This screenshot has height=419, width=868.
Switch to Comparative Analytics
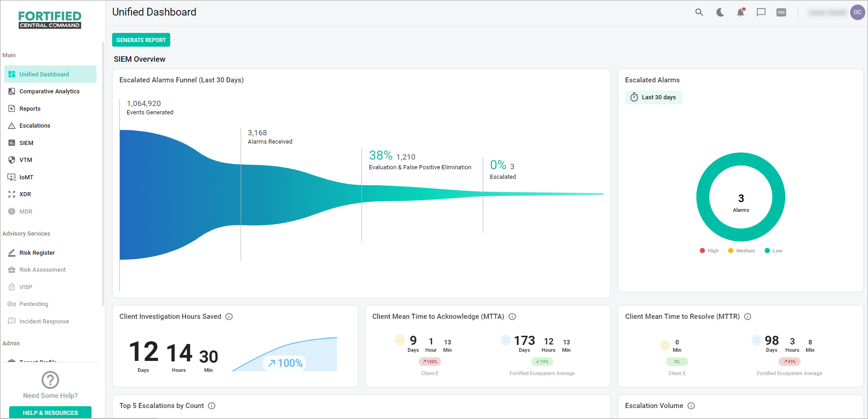(49, 91)
